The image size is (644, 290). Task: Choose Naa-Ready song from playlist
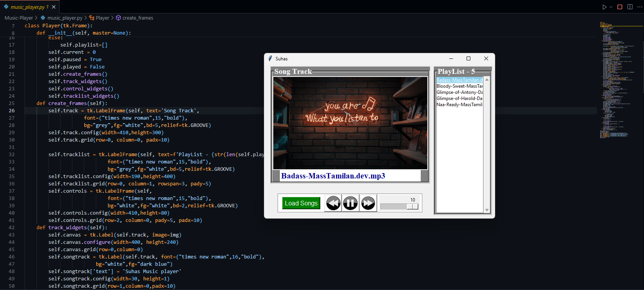coord(459,105)
